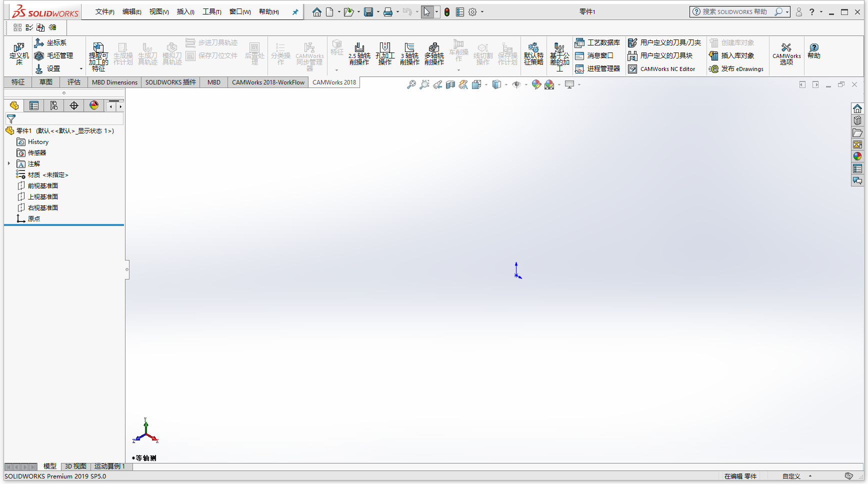Viewport: 868px width, 484px height.
Task: Open ConfigurationManager tab icon
Action: pyautogui.click(x=54, y=105)
